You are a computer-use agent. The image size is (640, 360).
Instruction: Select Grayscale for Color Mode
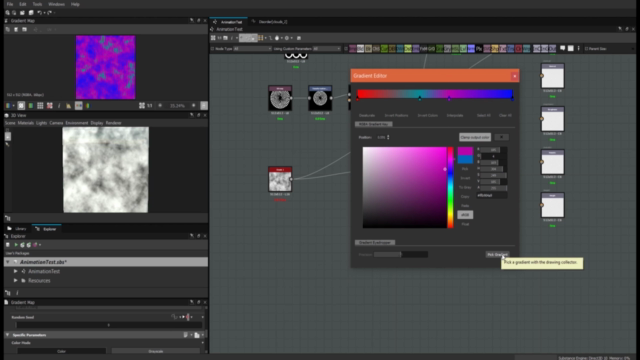[x=156, y=351]
